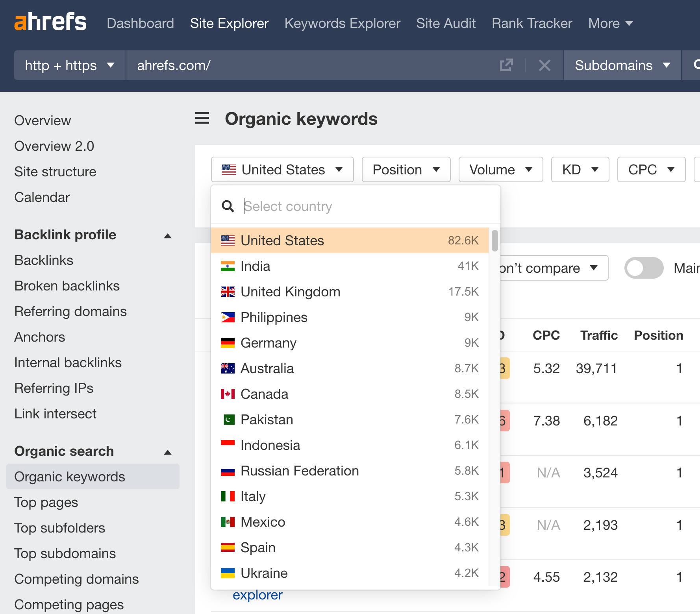Open the Volume filter dropdown
The width and height of the screenshot is (700, 614).
[500, 169]
